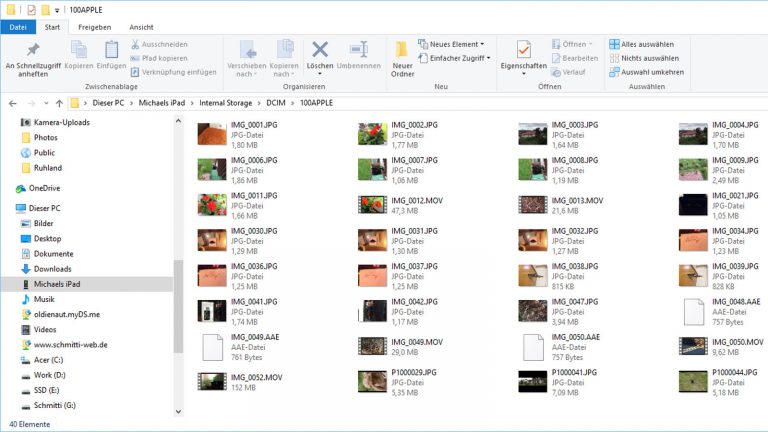Switch to the Ansicht ribbon tab
The height and width of the screenshot is (432, 768).
click(141, 27)
